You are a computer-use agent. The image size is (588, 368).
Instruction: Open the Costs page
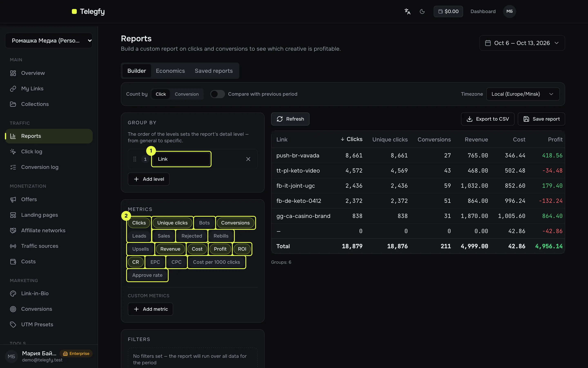pos(49,262)
